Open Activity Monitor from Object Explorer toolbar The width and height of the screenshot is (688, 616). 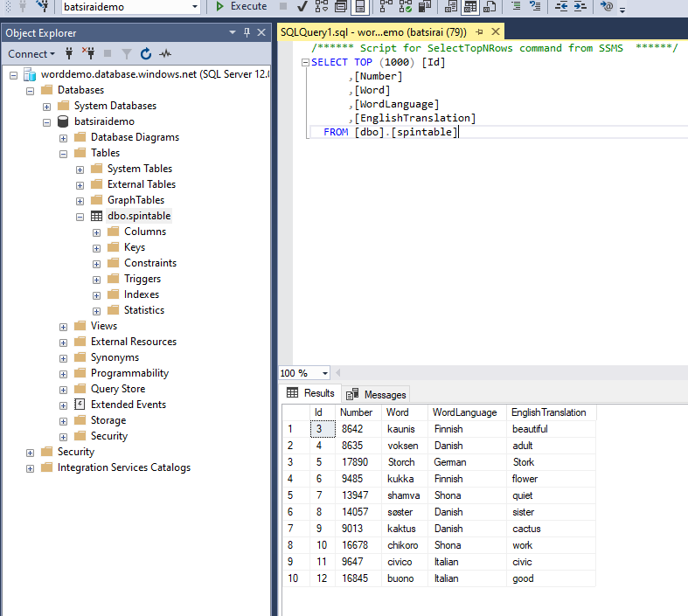[164, 53]
